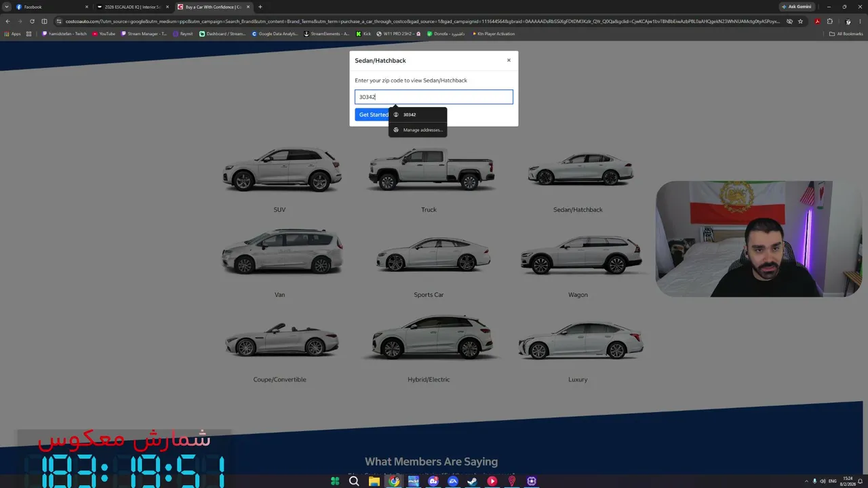Close the Sedan/Hatchback zip code dialog

point(509,60)
